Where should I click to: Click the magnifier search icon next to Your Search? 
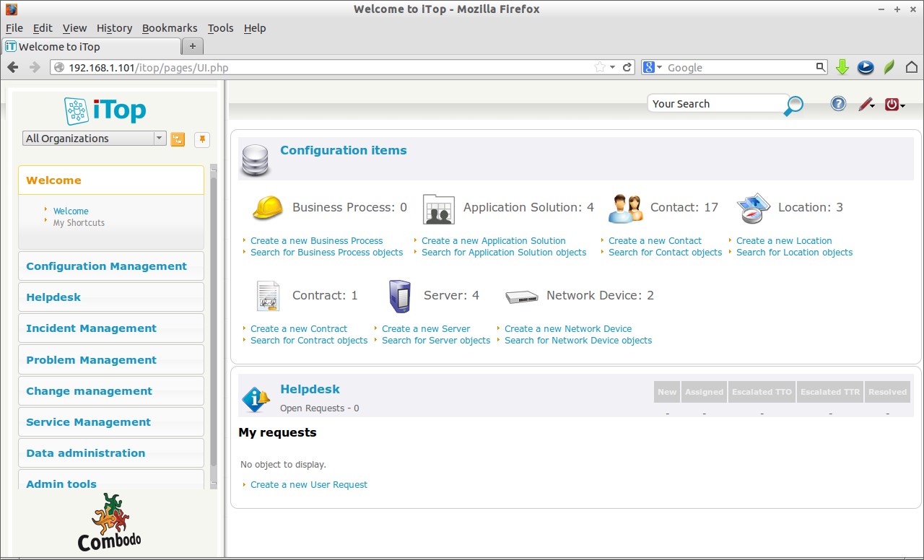coord(793,105)
